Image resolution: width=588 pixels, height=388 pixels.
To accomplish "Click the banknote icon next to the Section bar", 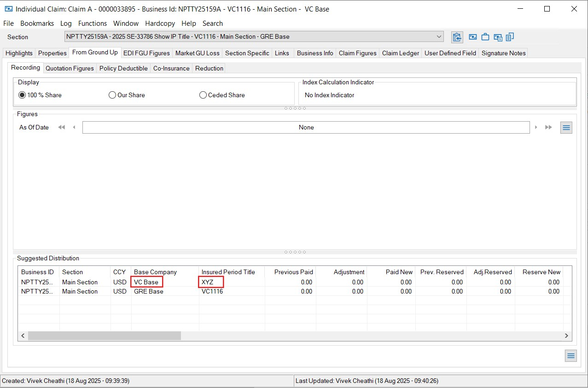I will click(x=473, y=37).
